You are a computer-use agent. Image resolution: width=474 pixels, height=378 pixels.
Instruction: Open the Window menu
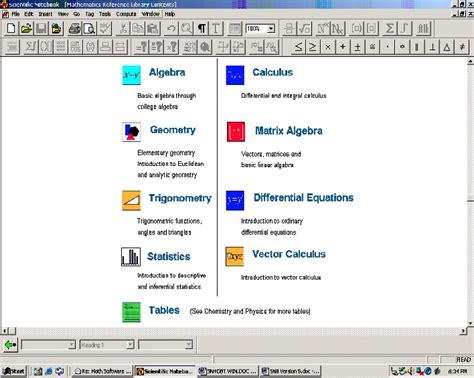pyautogui.click(x=150, y=14)
